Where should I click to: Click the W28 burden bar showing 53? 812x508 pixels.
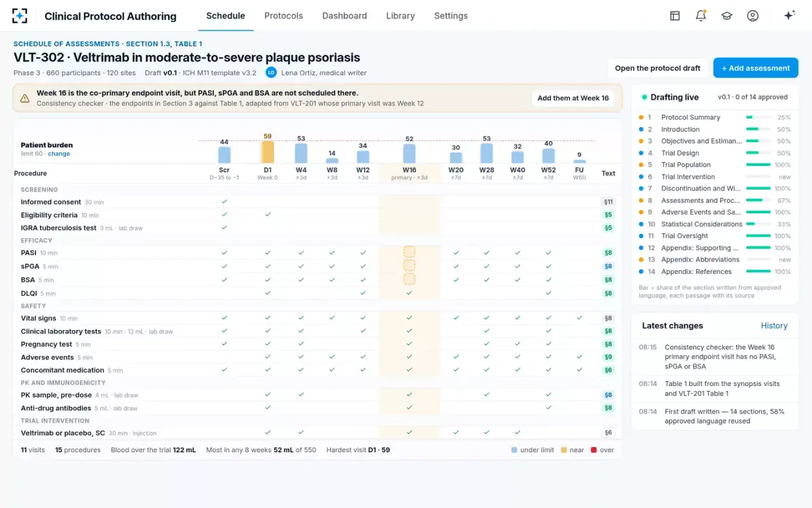pyautogui.click(x=487, y=153)
